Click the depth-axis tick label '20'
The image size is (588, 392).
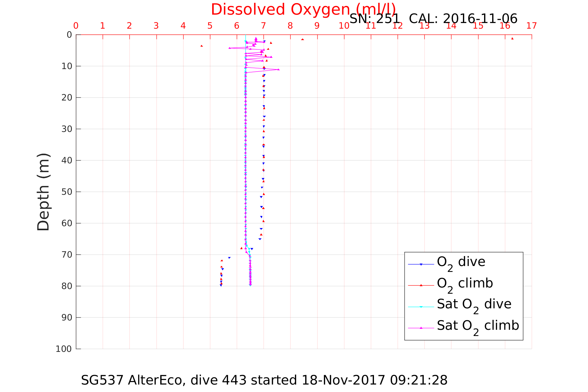click(x=67, y=98)
